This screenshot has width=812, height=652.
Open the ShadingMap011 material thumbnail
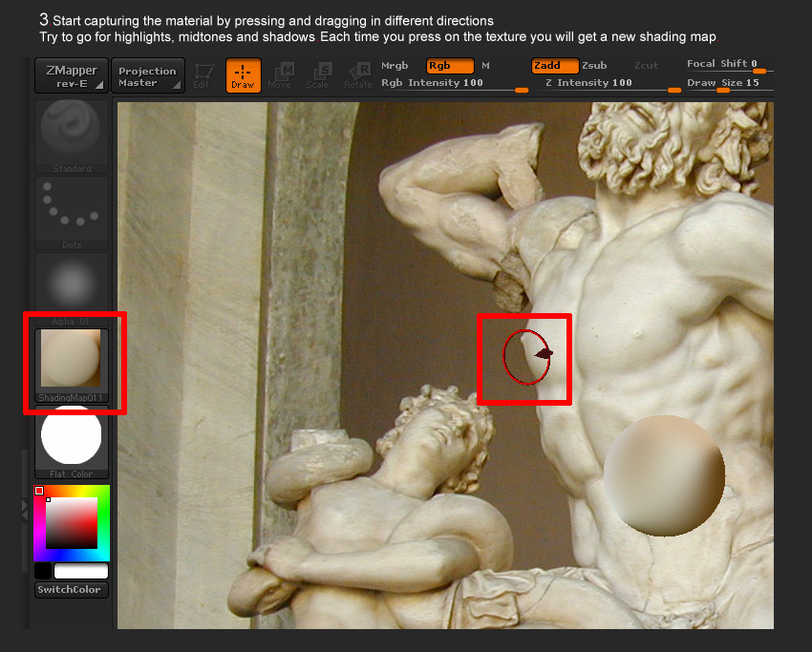pos(72,366)
